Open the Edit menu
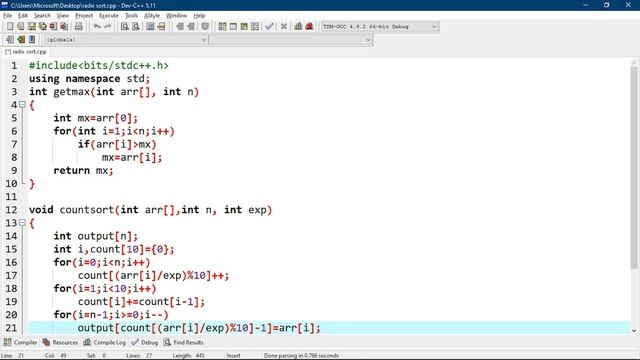Screen dimensions: 640x360 23,16
